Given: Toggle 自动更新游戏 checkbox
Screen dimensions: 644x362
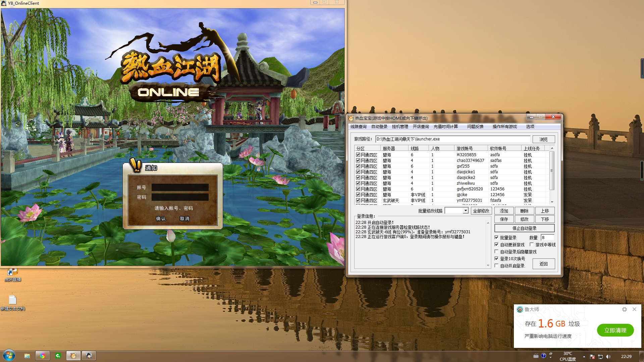Looking at the screenshot, I should tap(496, 245).
